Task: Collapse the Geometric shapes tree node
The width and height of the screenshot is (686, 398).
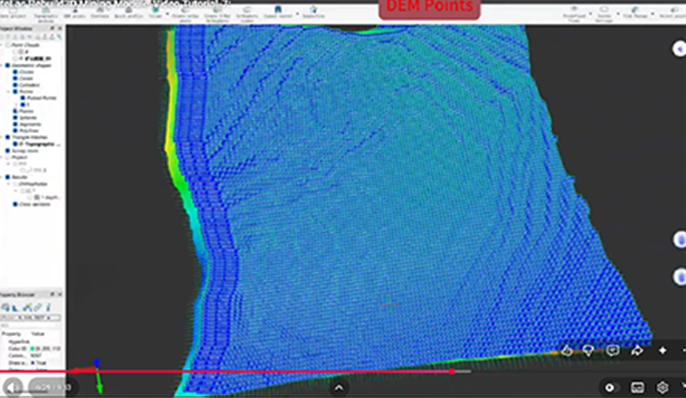Action: click(2, 65)
